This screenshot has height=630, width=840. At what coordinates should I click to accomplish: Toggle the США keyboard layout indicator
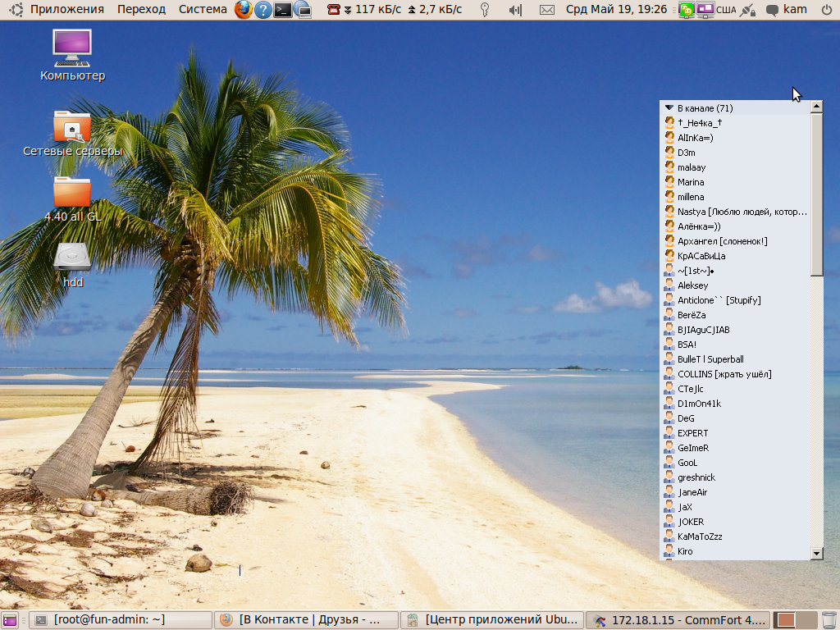point(726,10)
